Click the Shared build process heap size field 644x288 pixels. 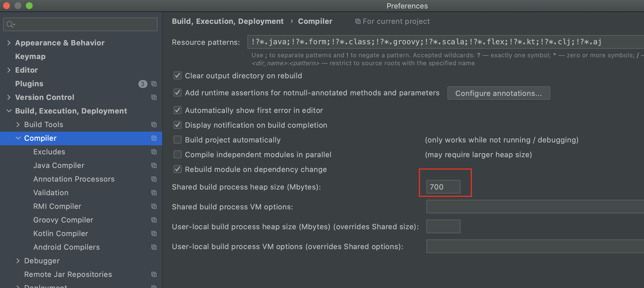(443, 187)
